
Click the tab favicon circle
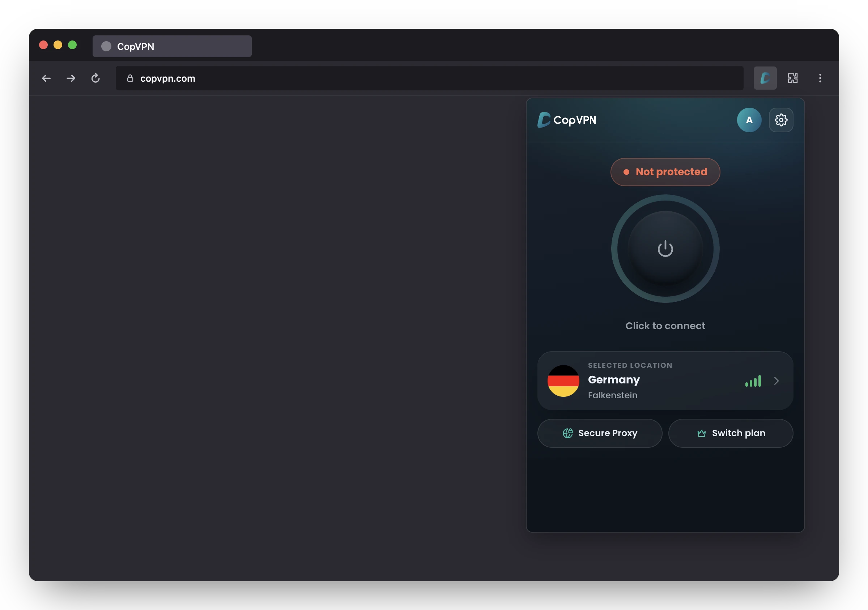[106, 47]
